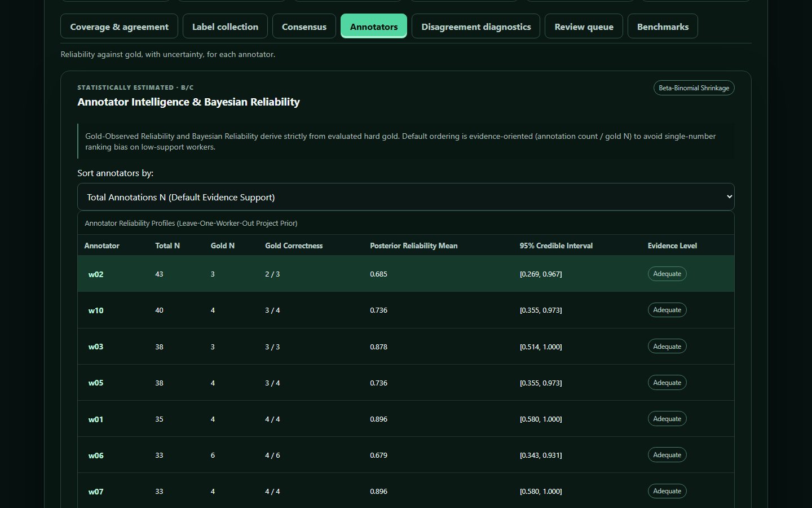Click the Adequate badge for w06
The image size is (812, 508).
667,455
